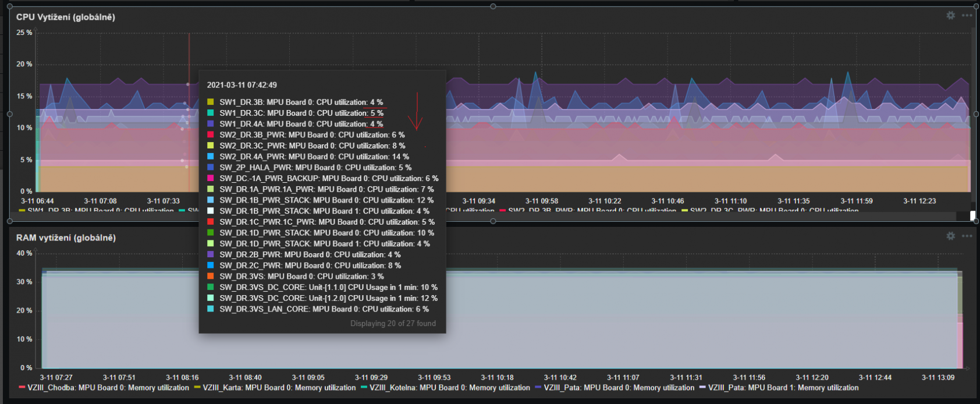
Task: Expand RAM widget three-dot actions menu
Action: coord(967,236)
